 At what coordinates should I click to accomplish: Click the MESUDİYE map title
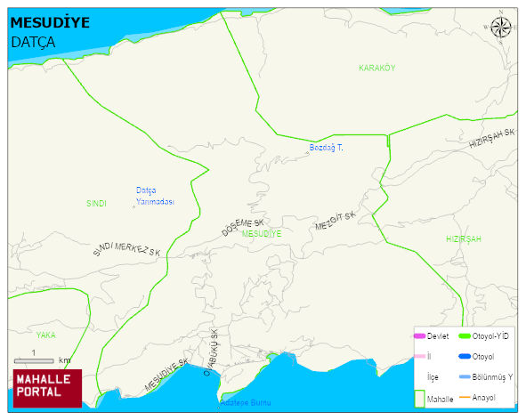50,22
